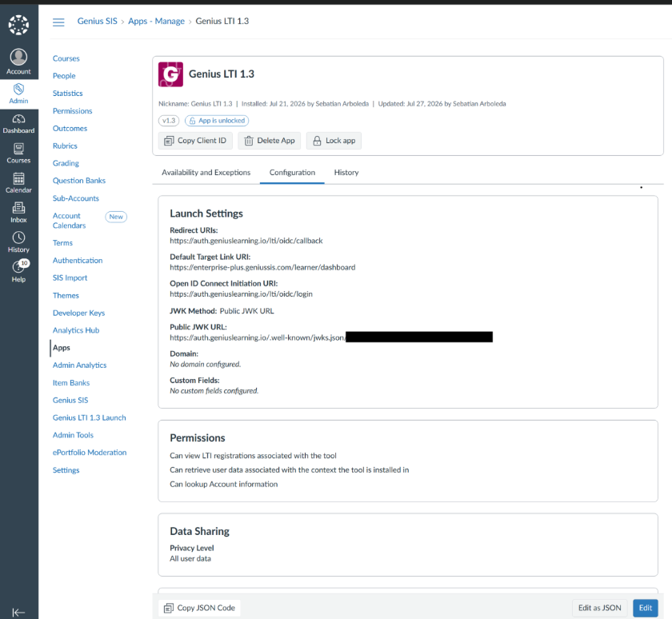
Task: Open the Terms link
Action: pyautogui.click(x=62, y=243)
